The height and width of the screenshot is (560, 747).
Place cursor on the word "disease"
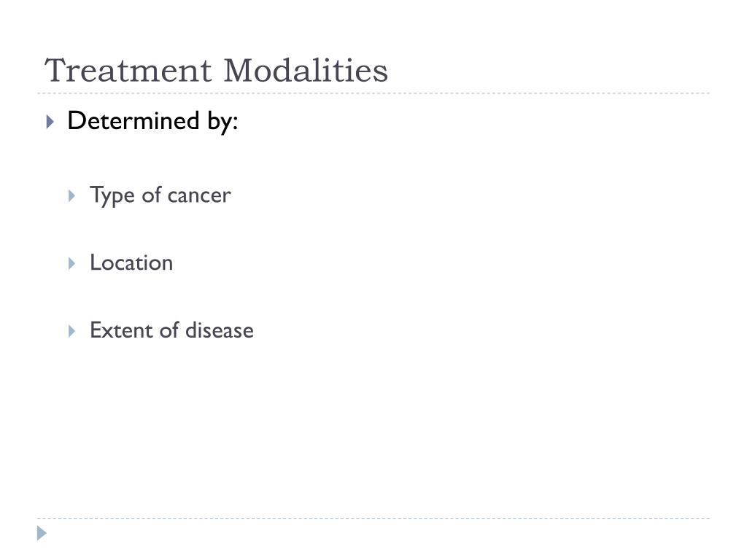tap(220, 330)
